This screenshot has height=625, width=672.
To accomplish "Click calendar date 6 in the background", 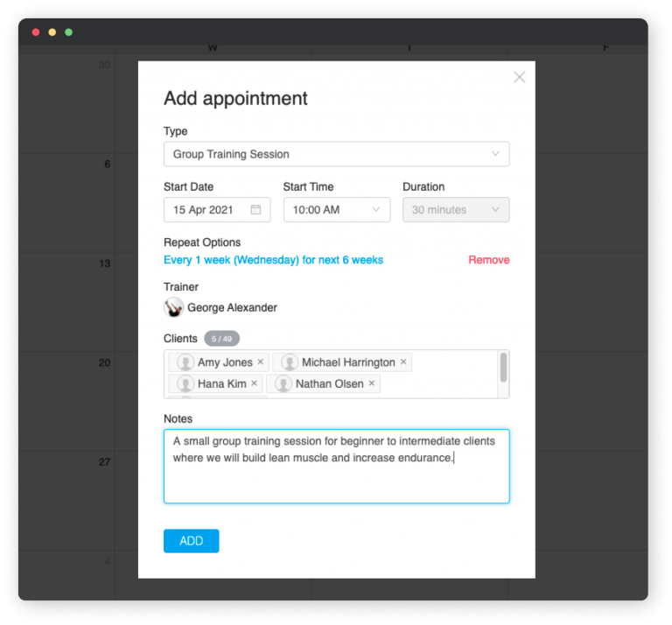I will (x=107, y=165).
